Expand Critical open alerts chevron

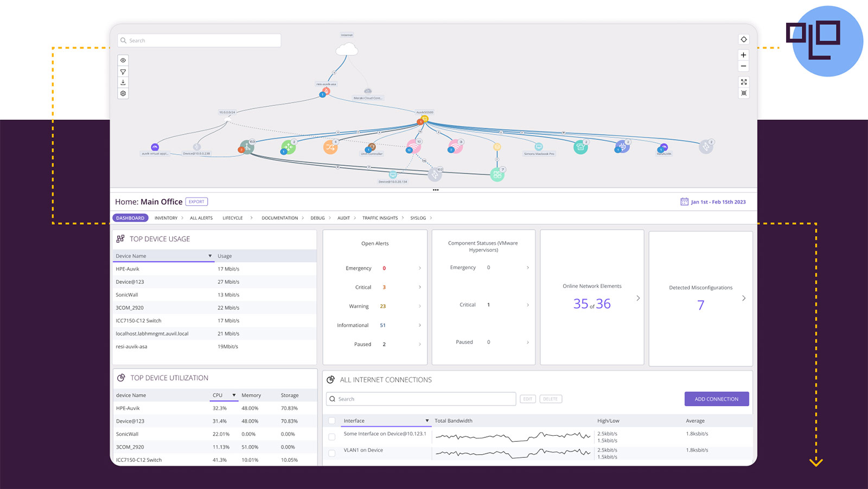click(420, 287)
